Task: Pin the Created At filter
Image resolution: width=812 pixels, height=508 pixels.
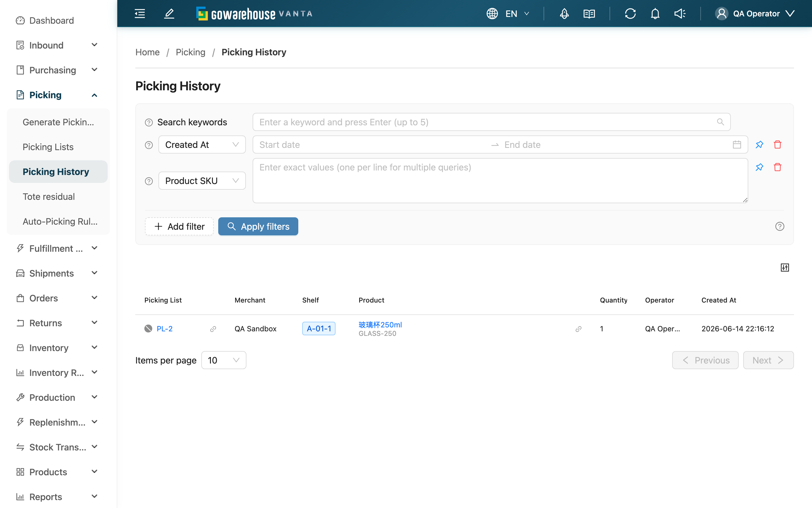Action: pyautogui.click(x=759, y=144)
